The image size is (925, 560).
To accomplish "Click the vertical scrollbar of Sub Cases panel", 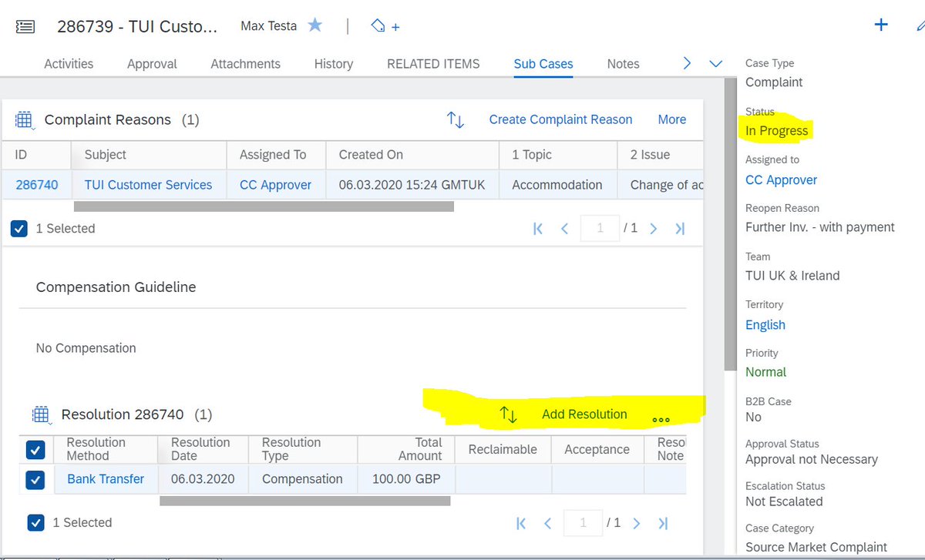I will pos(732,223).
